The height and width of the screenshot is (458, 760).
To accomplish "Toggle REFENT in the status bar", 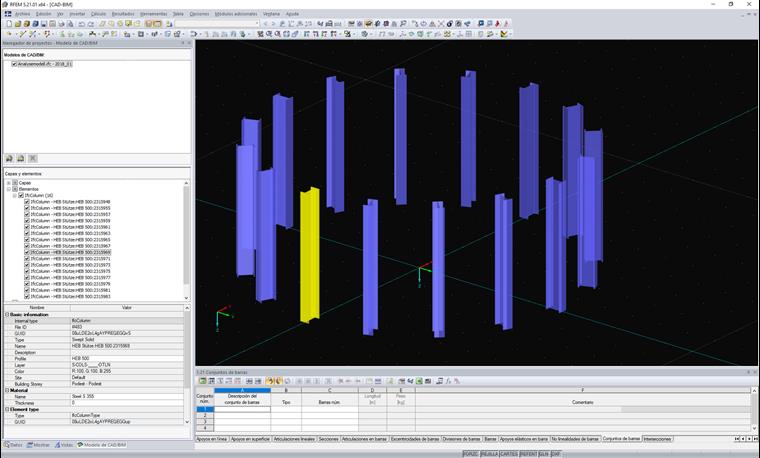I will 529,454.
